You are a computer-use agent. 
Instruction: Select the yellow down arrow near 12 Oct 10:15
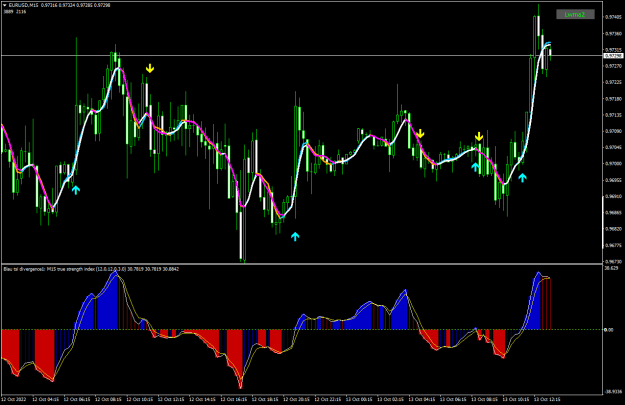[149, 68]
